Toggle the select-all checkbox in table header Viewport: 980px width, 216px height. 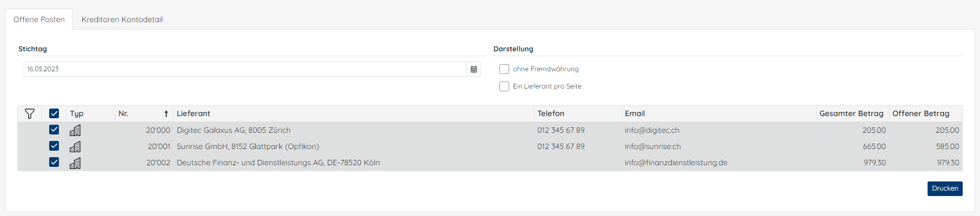[54, 113]
